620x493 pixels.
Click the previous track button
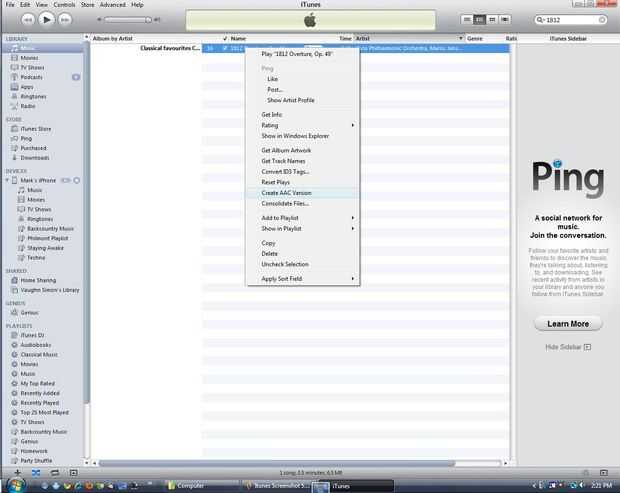pos(27,19)
